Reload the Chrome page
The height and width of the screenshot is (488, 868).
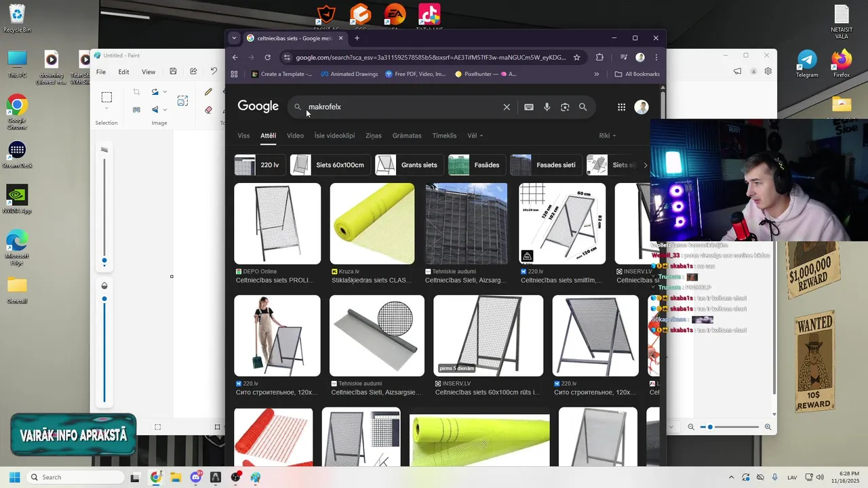pos(268,58)
